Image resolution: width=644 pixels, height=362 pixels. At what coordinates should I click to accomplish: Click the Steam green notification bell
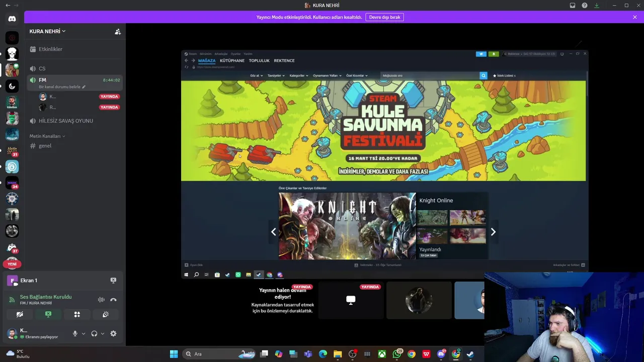click(x=494, y=54)
